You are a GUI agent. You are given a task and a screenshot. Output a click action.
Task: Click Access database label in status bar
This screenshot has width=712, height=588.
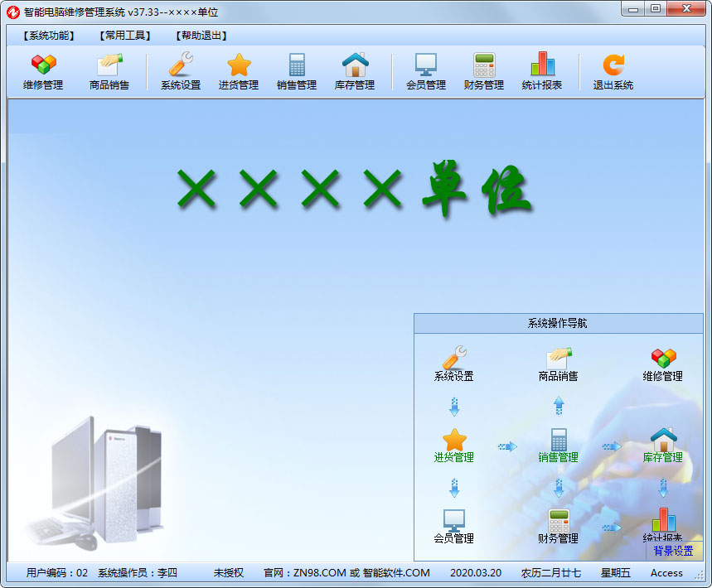(666, 572)
